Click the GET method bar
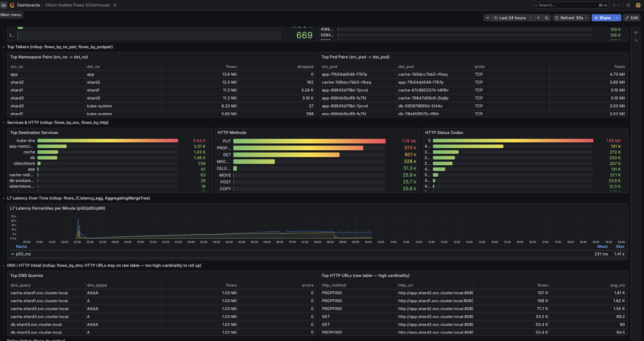Image resolution: width=644 pixels, height=341 pixels. click(x=286, y=155)
